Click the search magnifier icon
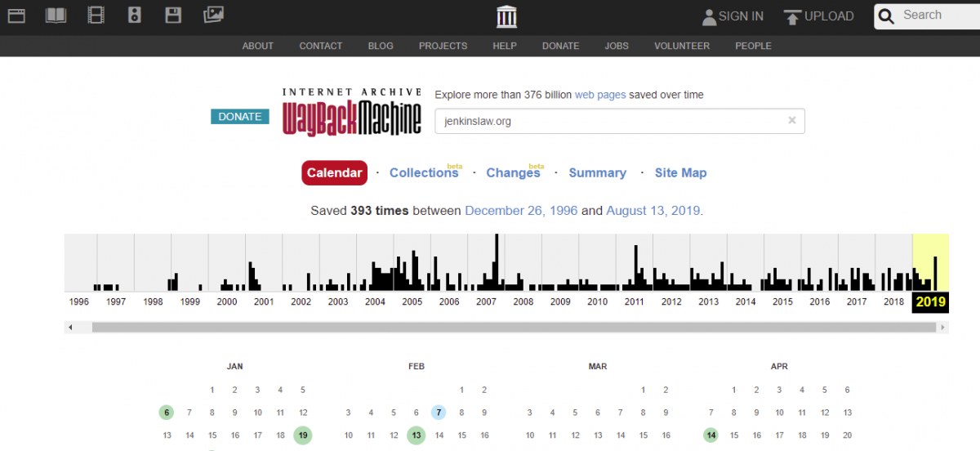The width and height of the screenshot is (980, 451). [887, 16]
